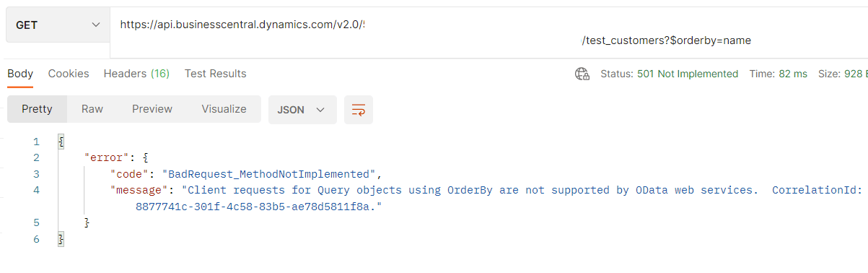
Task: Click the "error" key in response
Action: tap(107, 157)
